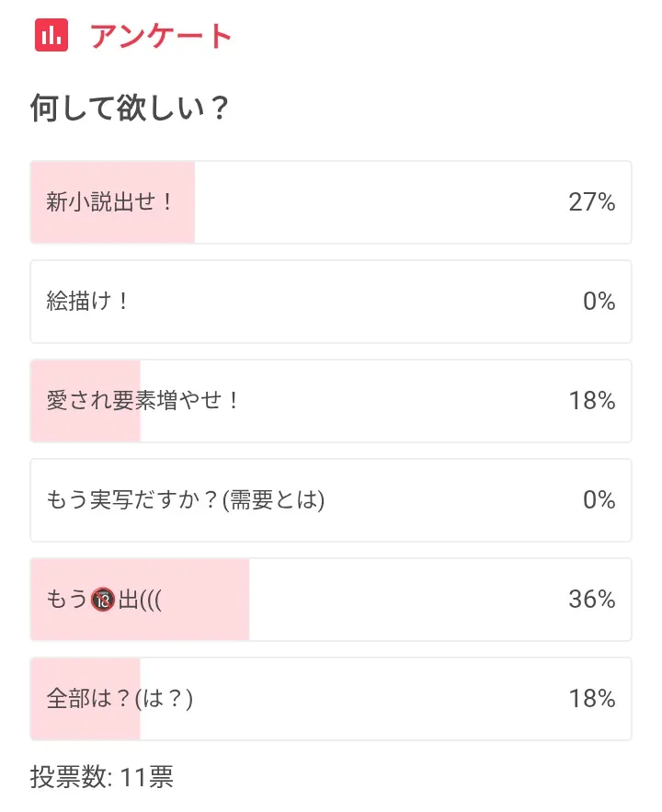
Task: Select the "愛され要素増やせ！" option label
Action: coord(143,401)
